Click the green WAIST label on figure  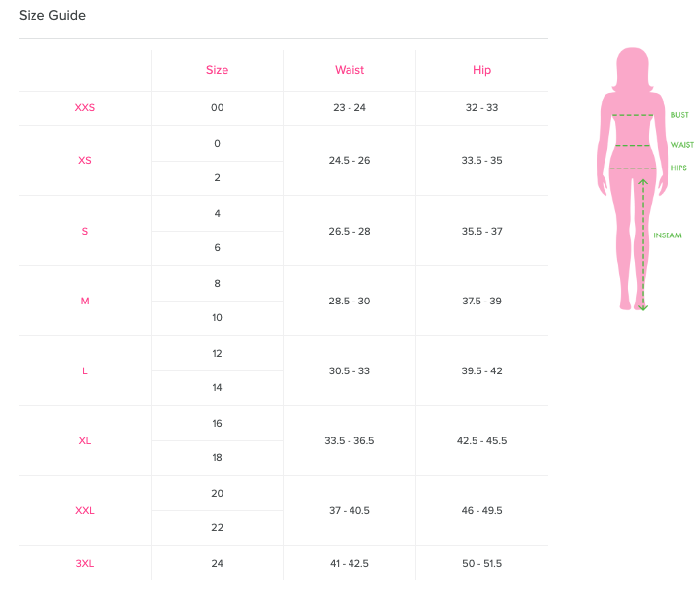pyautogui.click(x=682, y=145)
